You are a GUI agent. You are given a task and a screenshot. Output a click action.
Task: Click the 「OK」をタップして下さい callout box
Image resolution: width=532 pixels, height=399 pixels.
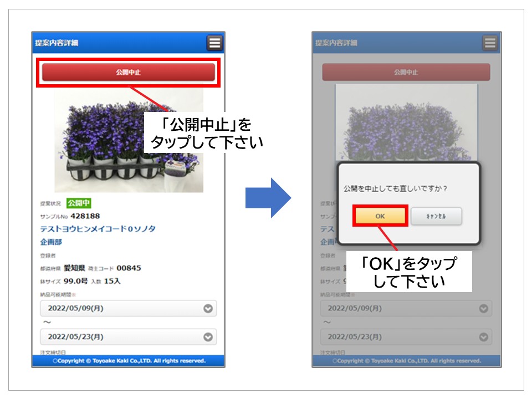tap(409, 272)
